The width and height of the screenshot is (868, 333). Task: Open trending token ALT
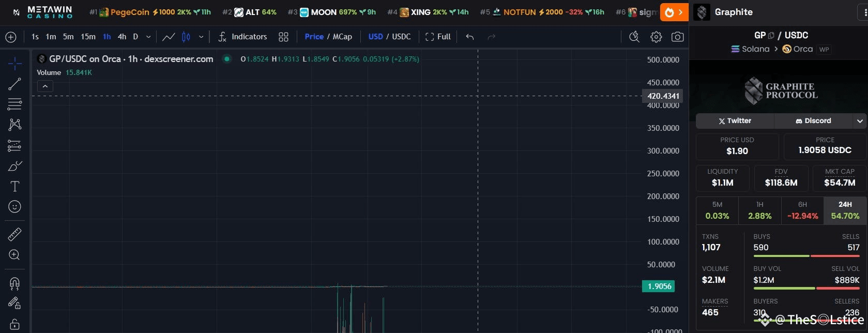click(x=249, y=12)
